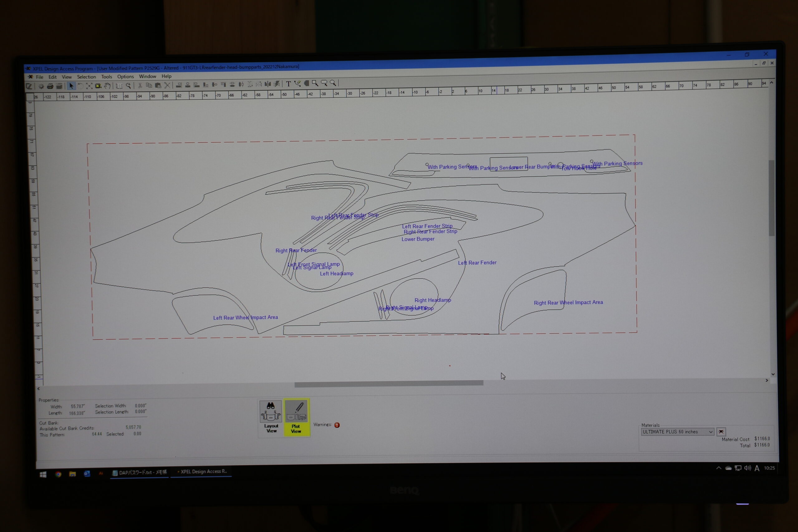Open the View menu

coord(67,77)
